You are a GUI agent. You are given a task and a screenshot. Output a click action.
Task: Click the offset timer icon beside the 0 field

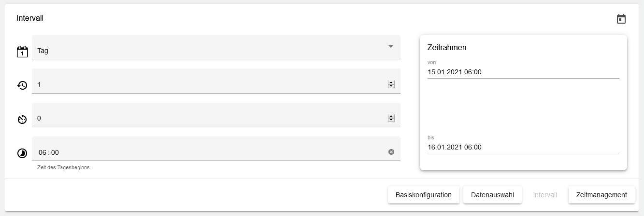point(22,119)
